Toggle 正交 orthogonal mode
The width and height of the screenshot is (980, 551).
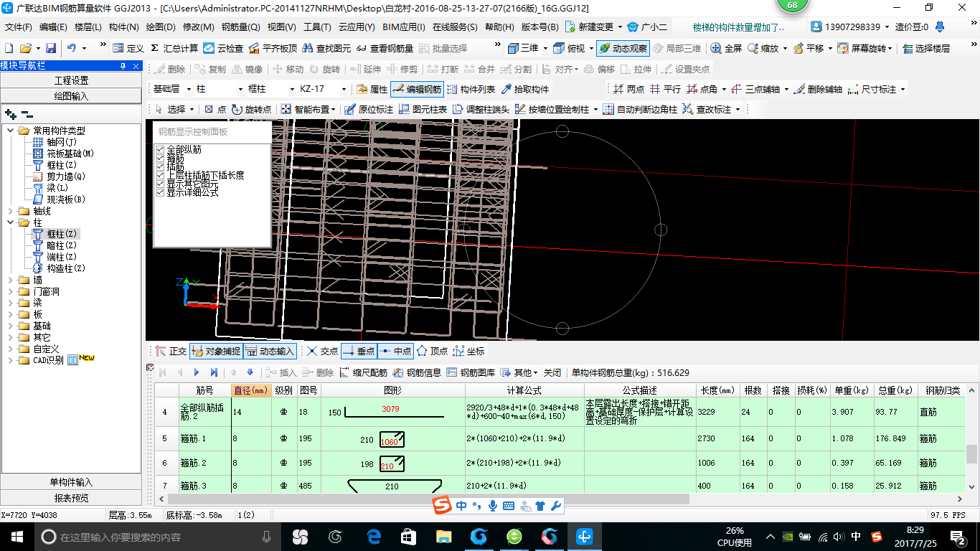171,352
